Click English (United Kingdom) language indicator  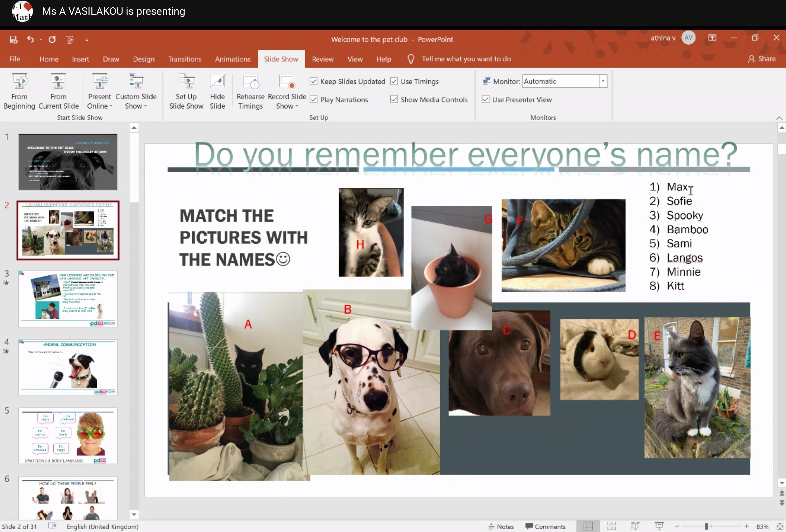coord(103,526)
